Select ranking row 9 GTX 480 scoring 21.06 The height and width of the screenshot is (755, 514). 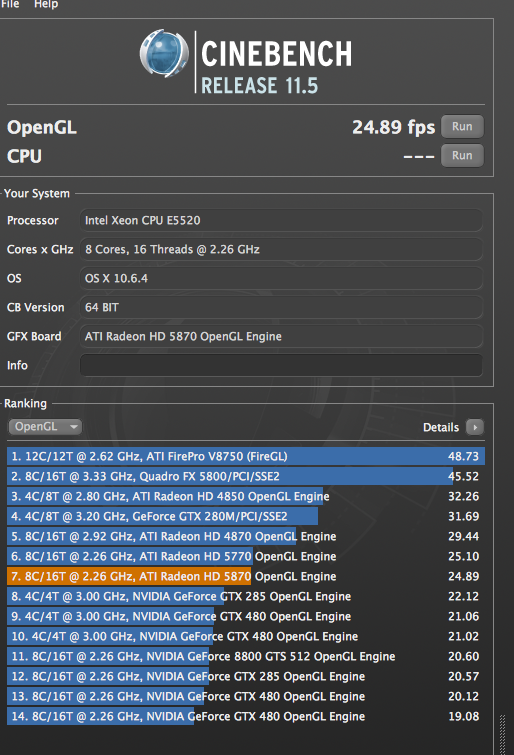click(x=246, y=616)
